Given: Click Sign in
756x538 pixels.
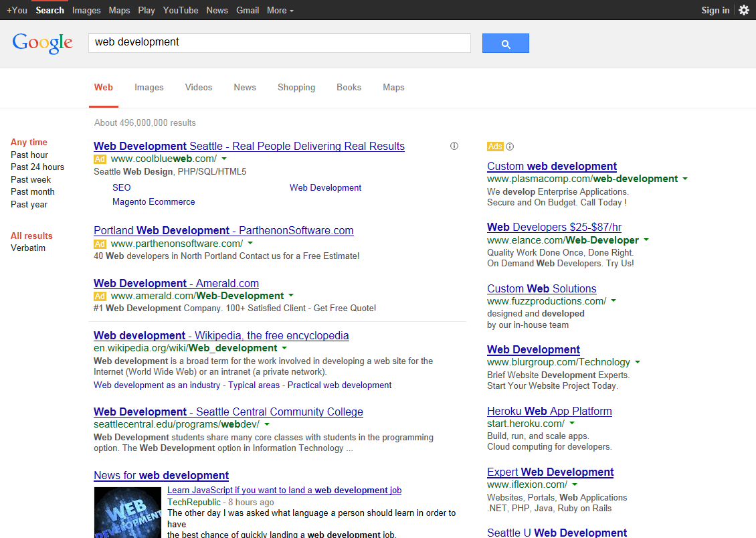Looking at the screenshot, I should point(715,10).
